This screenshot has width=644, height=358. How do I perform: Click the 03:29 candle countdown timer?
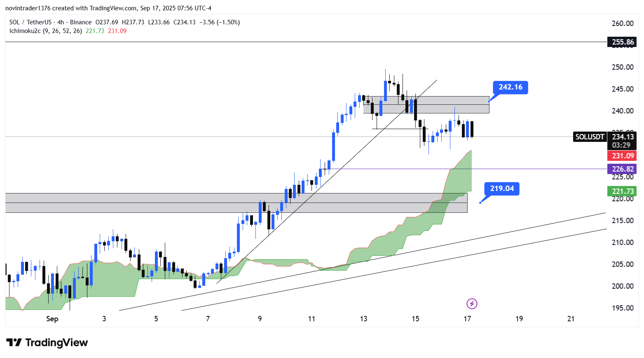621,145
